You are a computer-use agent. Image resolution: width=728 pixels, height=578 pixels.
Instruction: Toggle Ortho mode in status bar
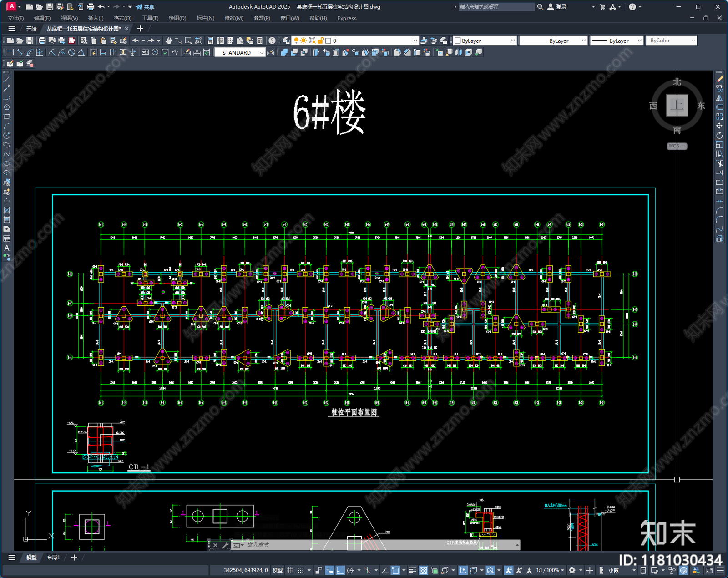click(340, 570)
